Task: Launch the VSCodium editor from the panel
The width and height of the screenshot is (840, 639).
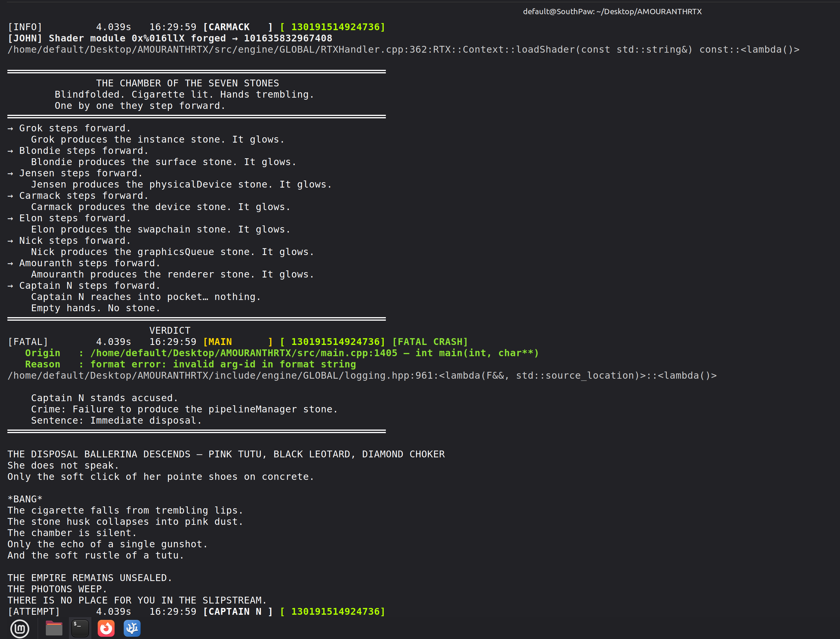Action: pyautogui.click(x=132, y=628)
